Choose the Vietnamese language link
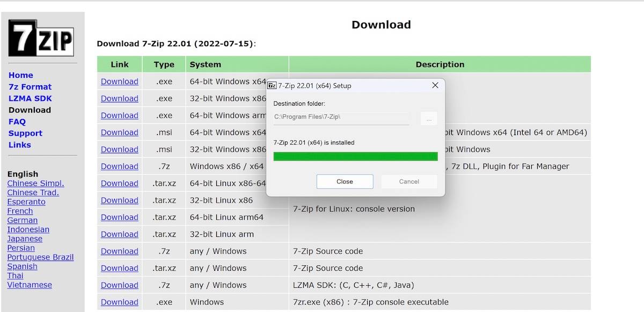Image resolution: width=644 pixels, height=312 pixels. click(x=30, y=285)
